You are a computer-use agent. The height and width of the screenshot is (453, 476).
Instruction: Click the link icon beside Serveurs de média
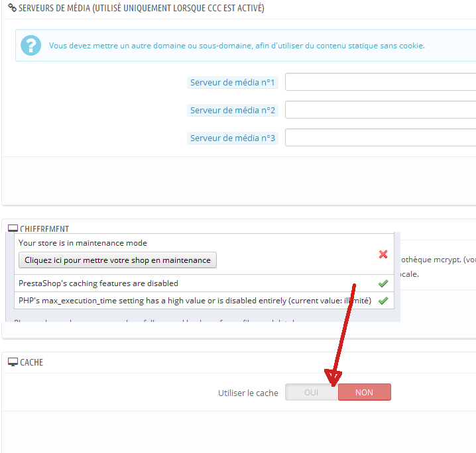tap(12, 8)
